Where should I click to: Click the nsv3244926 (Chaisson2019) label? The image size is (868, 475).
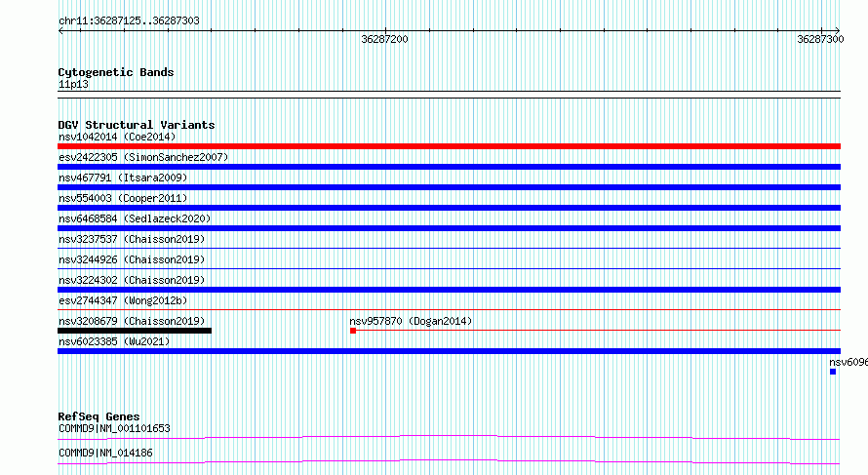pyautogui.click(x=132, y=259)
